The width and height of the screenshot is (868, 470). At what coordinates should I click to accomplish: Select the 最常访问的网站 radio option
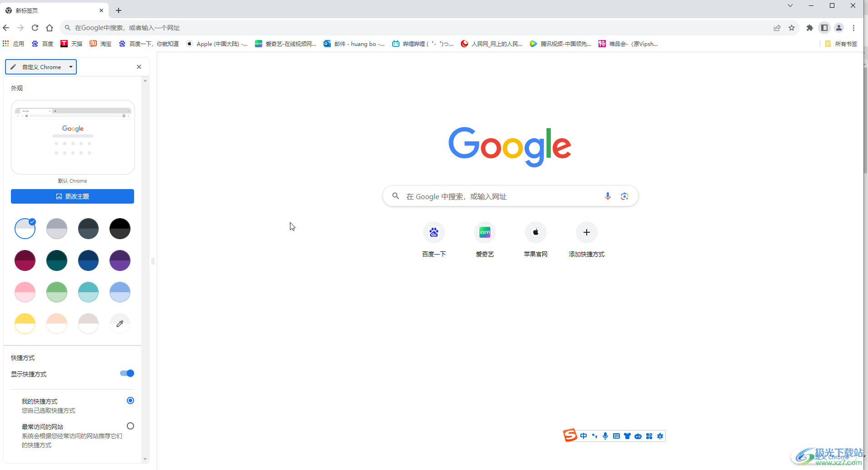pos(130,426)
